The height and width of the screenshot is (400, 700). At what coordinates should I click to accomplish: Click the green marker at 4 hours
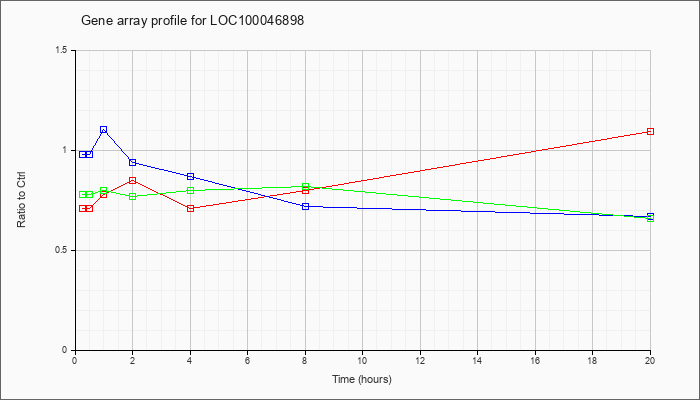191,191
